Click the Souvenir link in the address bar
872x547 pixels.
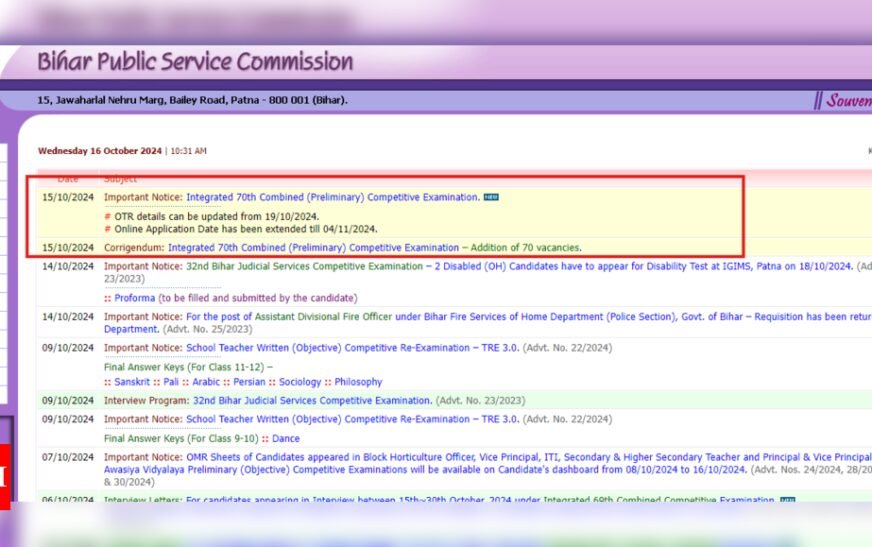(849, 101)
